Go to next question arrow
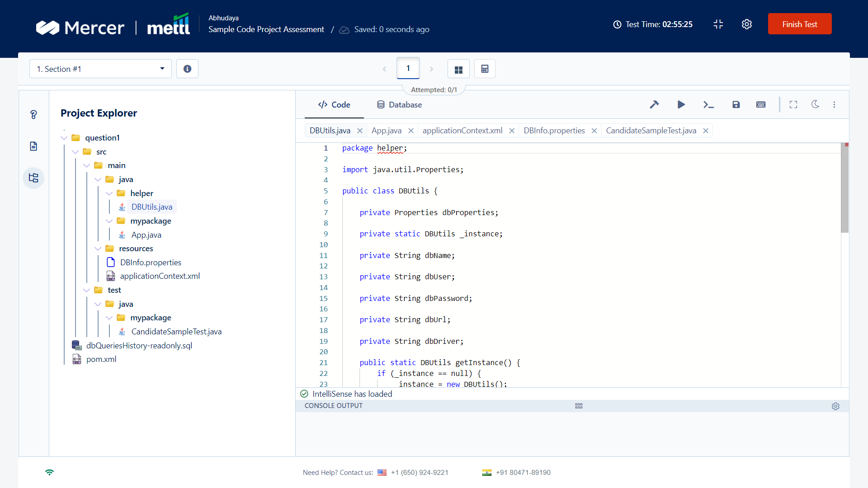This screenshot has width=868, height=488. (431, 69)
